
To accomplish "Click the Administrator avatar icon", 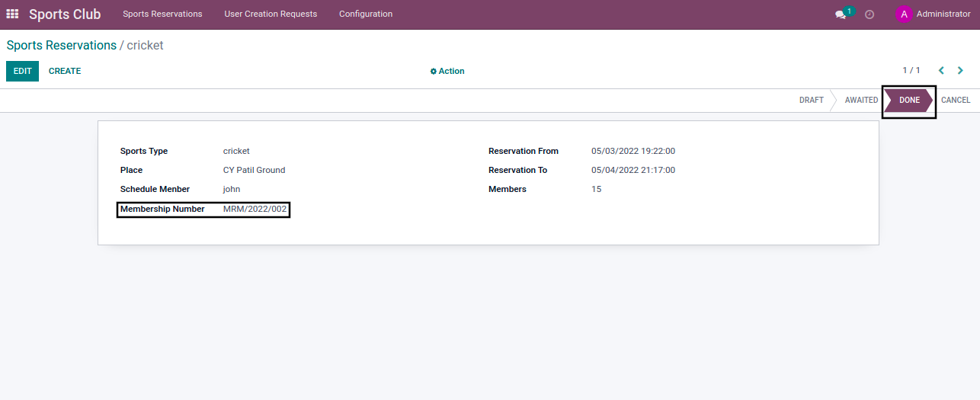I will [904, 14].
